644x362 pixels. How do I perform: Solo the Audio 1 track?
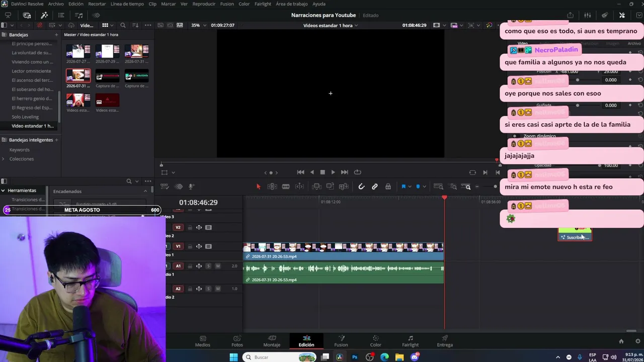[x=208, y=266]
